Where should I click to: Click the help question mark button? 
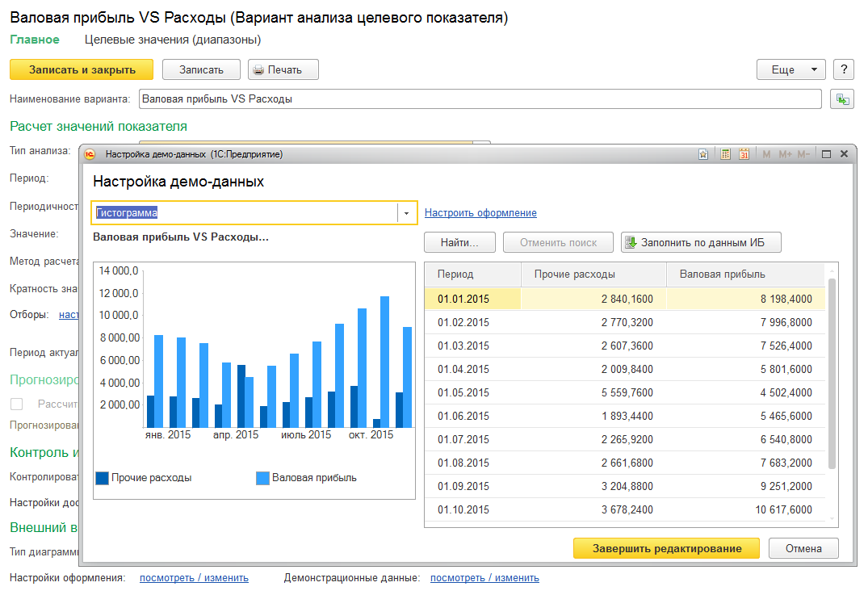click(844, 69)
